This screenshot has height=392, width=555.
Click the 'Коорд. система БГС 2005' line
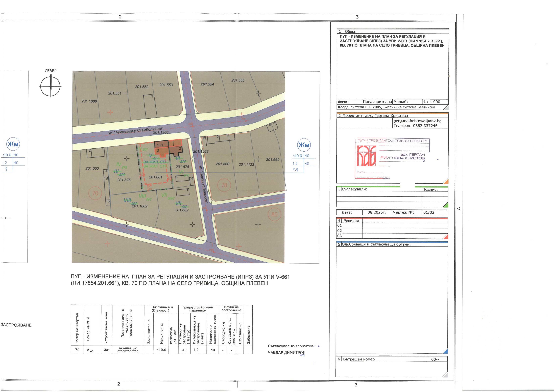[387, 107]
